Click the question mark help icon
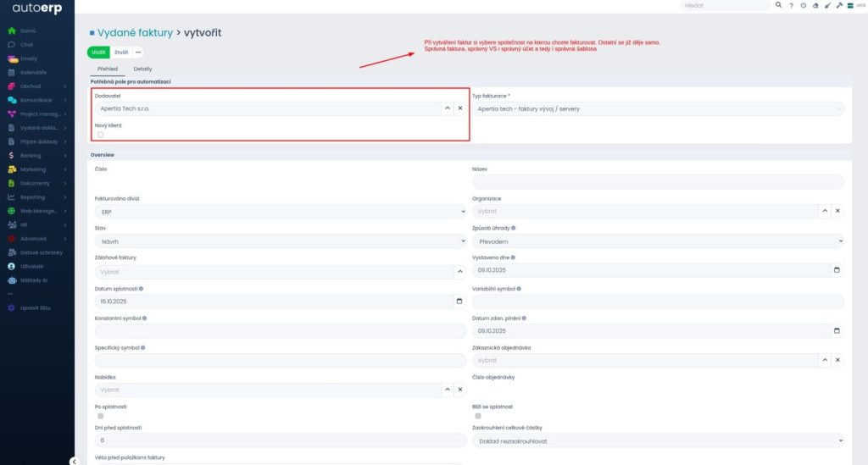 coord(791,5)
